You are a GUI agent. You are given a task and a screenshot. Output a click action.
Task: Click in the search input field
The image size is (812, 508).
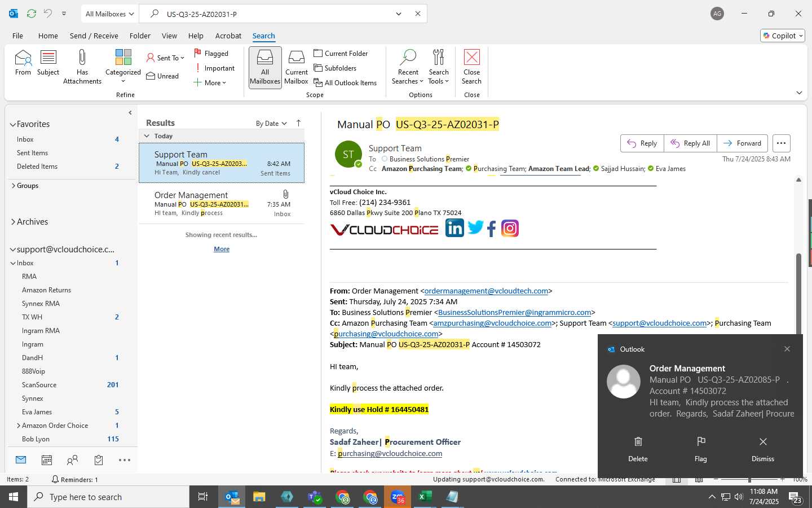pos(276,14)
